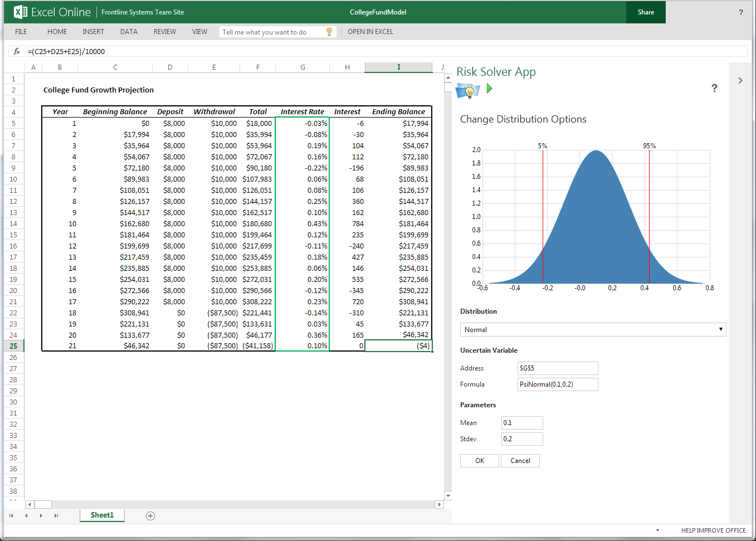Open the Distribution dropdown showing Normal
The width and height of the screenshot is (756, 541).
tap(593, 329)
